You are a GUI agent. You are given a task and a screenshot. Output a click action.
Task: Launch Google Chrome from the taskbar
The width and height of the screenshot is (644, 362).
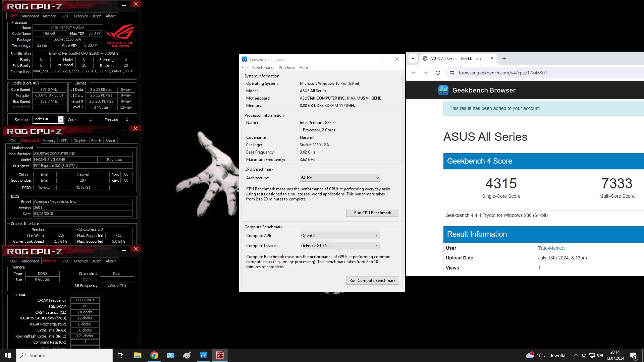(154, 355)
